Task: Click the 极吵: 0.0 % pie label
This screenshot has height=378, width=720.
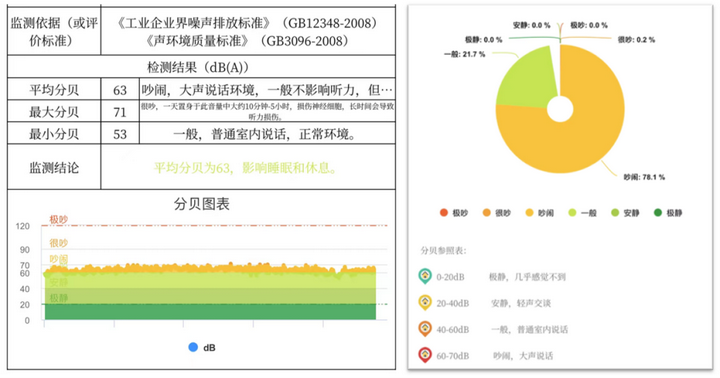Action: pyautogui.click(x=589, y=25)
